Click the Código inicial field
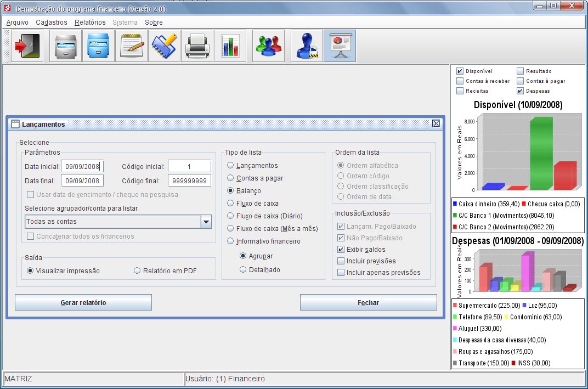The height and width of the screenshot is (389, 588). [x=189, y=166]
